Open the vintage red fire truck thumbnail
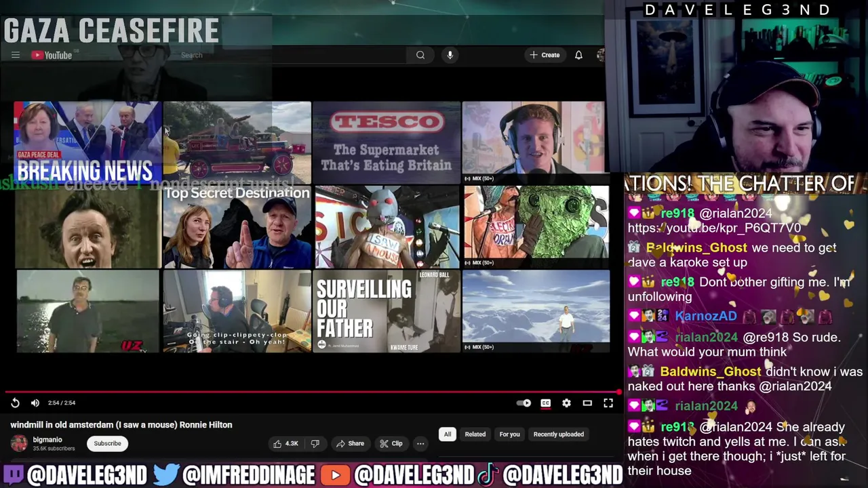This screenshot has height=488, width=868. tap(237, 142)
